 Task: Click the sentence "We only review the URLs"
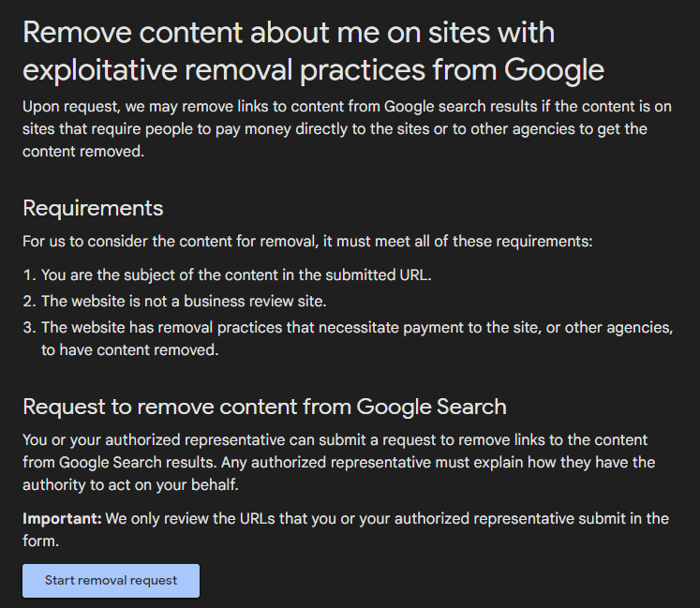coord(386,518)
